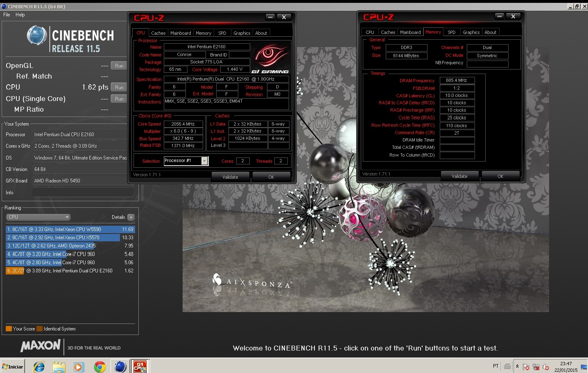Click OK in right CPU-Z window

pyautogui.click(x=500, y=176)
